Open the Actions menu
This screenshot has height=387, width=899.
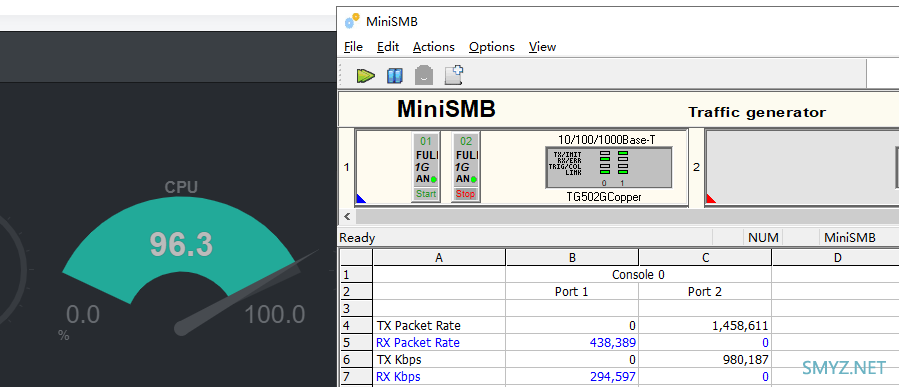tap(433, 47)
